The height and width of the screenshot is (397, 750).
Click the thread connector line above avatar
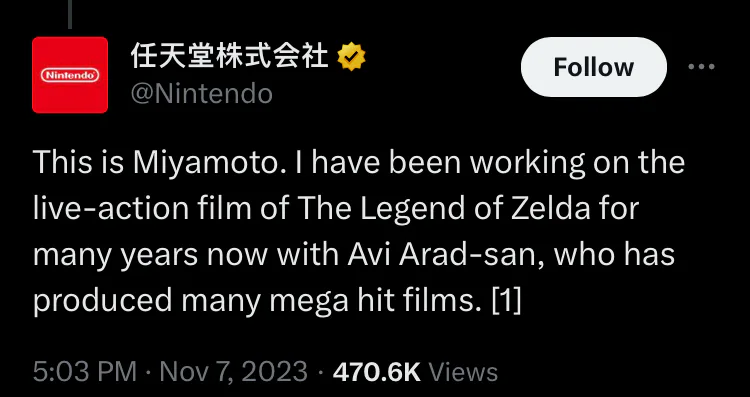click(70, 14)
